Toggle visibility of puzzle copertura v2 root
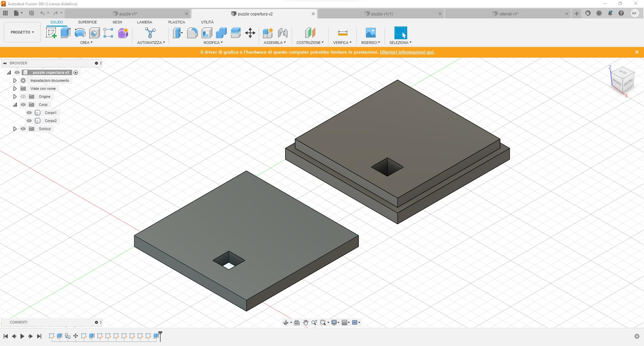Viewport: 644px width, 346px height. tap(17, 72)
